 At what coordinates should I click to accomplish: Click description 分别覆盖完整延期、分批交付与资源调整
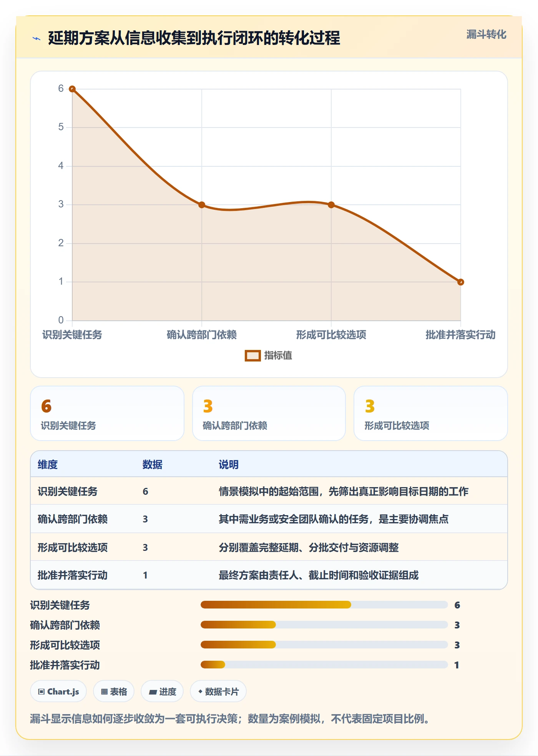pyautogui.click(x=309, y=547)
